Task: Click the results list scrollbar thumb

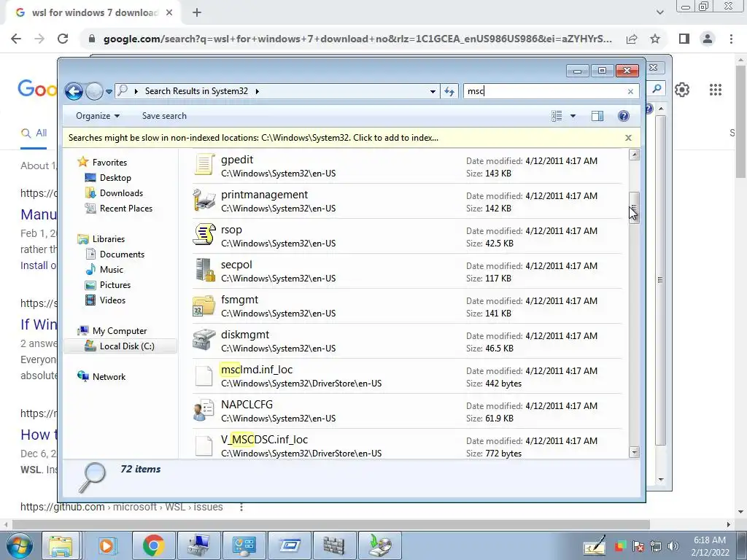Action: [x=634, y=208]
